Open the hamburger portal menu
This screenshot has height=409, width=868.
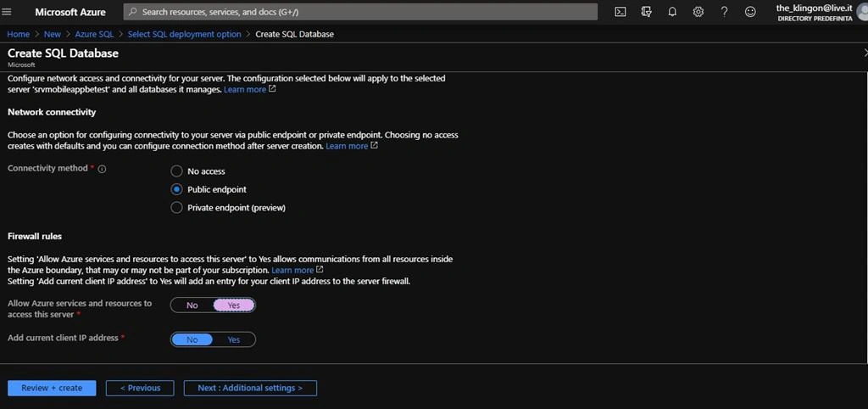pyautogui.click(x=7, y=12)
